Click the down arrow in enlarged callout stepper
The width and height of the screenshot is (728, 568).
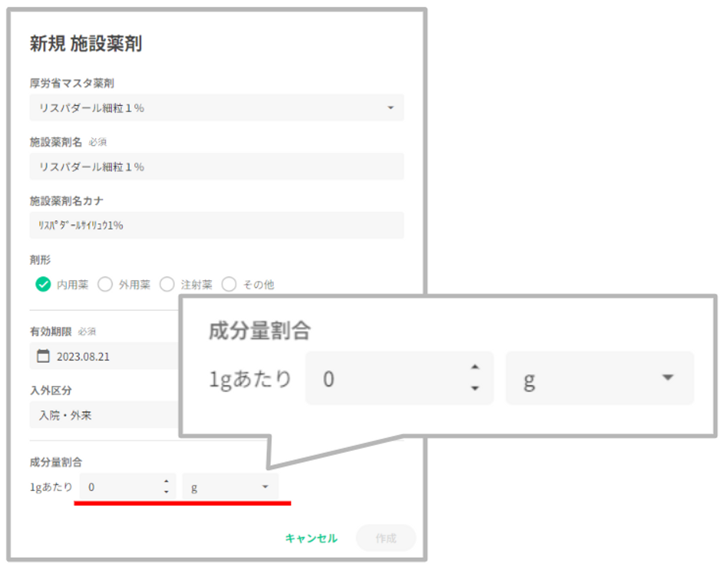[x=475, y=388]
